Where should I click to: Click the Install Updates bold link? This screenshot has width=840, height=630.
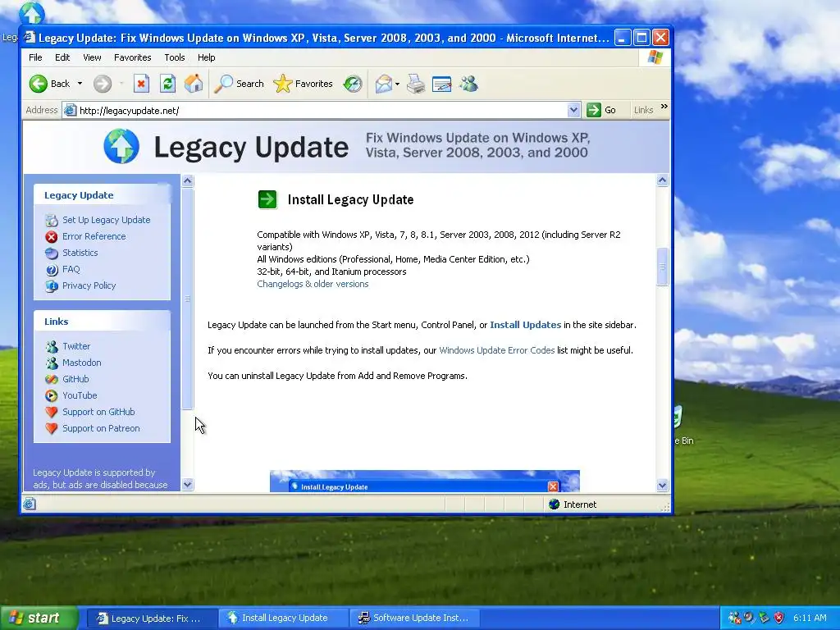point(526,325)
